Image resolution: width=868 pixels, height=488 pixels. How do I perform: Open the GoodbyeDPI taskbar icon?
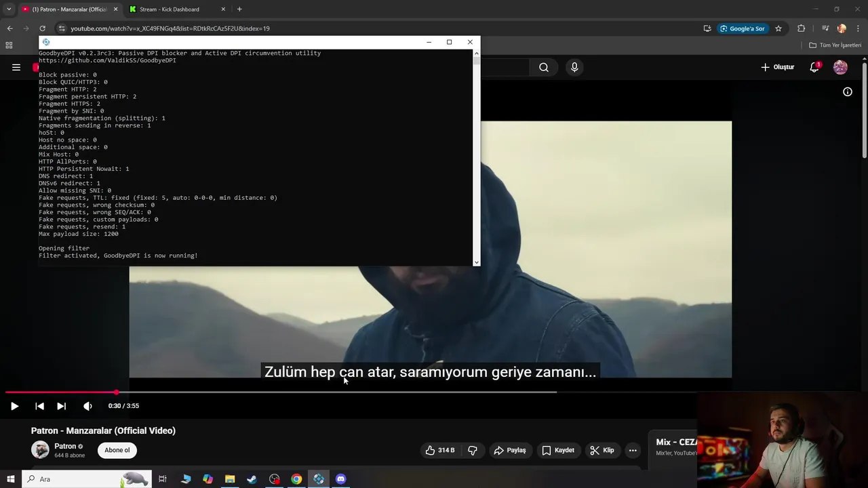point(319,479)
